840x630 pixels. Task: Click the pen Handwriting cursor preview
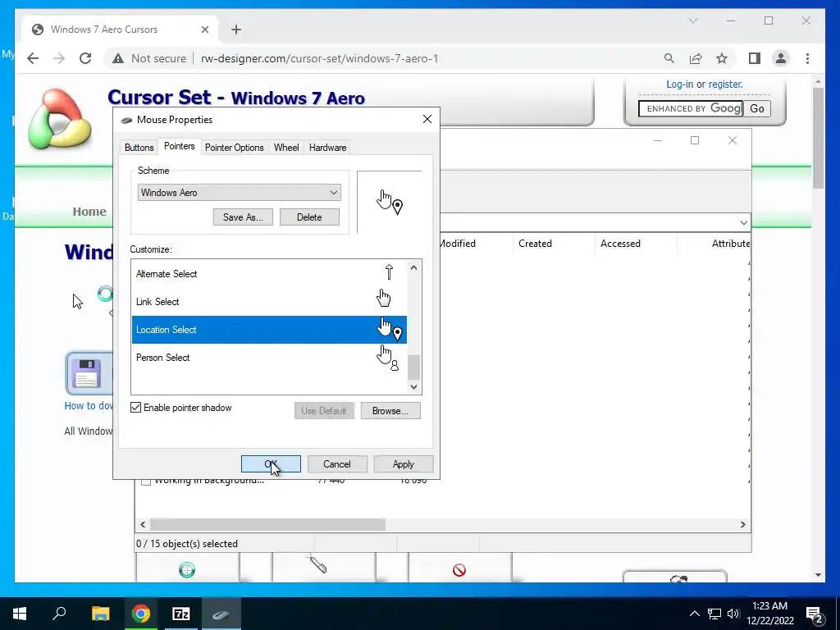[x=318, y=564]
